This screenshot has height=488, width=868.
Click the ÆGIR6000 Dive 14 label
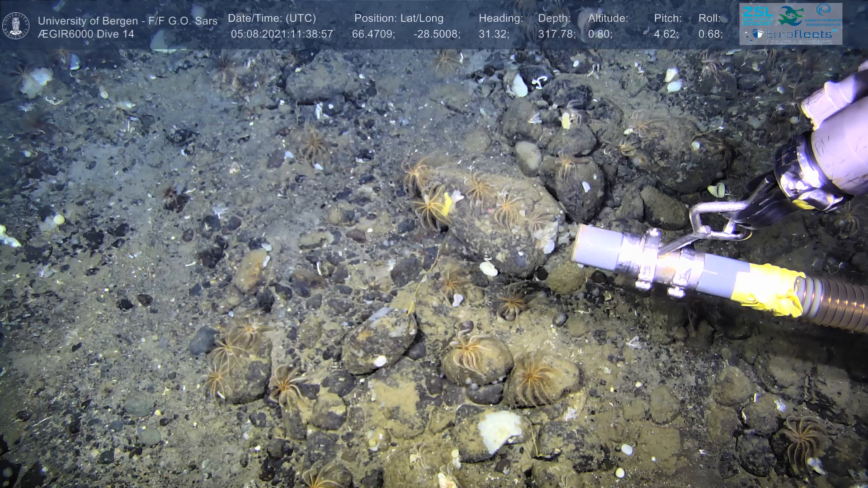(x=86, y=34)
